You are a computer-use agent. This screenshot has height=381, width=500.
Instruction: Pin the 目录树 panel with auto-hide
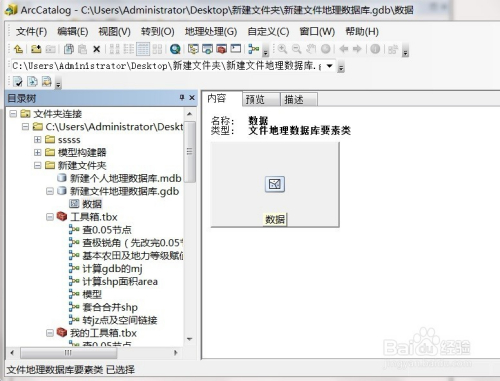click(x=182, y=97)
